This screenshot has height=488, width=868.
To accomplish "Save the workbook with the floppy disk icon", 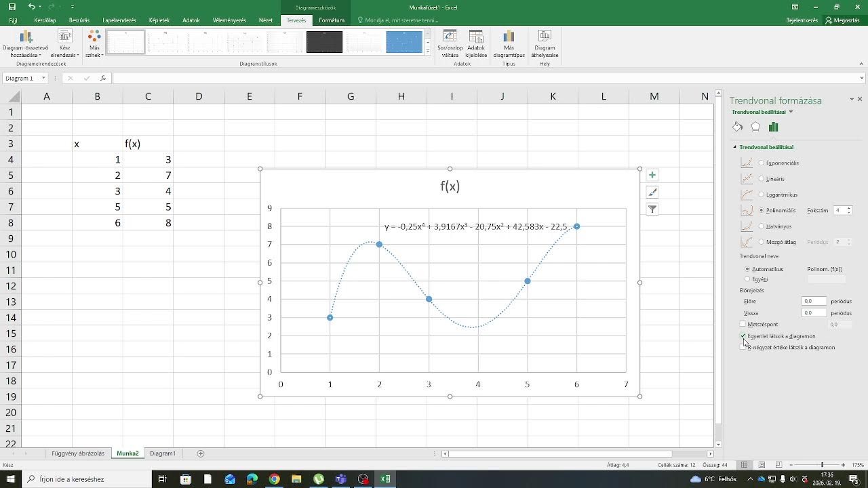I will [12, 7].
